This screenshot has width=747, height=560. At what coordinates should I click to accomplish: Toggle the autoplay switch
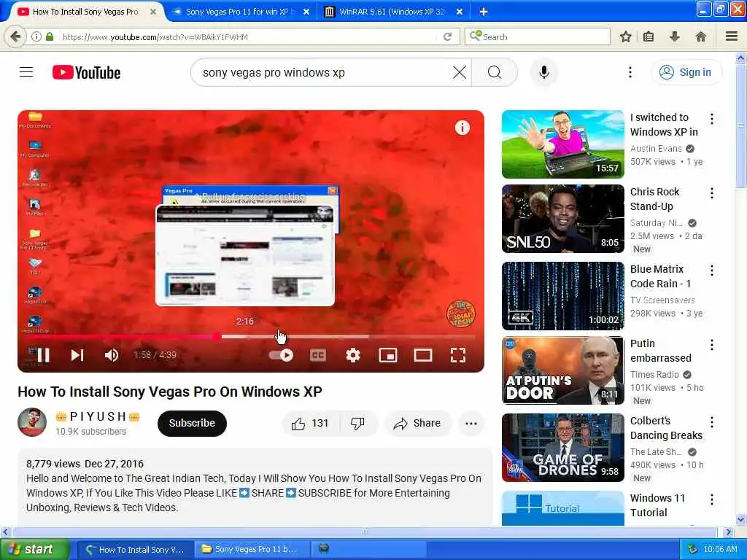pyautogui.click(x=281, y=355)
